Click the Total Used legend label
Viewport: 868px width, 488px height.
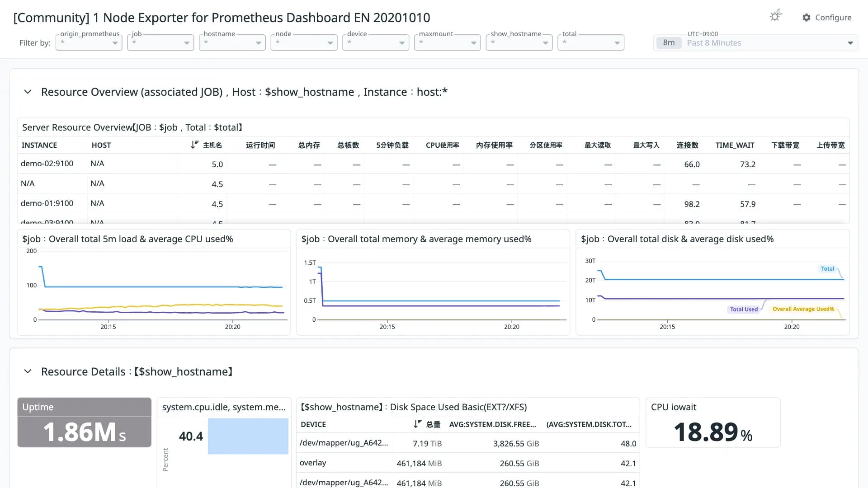744,310
